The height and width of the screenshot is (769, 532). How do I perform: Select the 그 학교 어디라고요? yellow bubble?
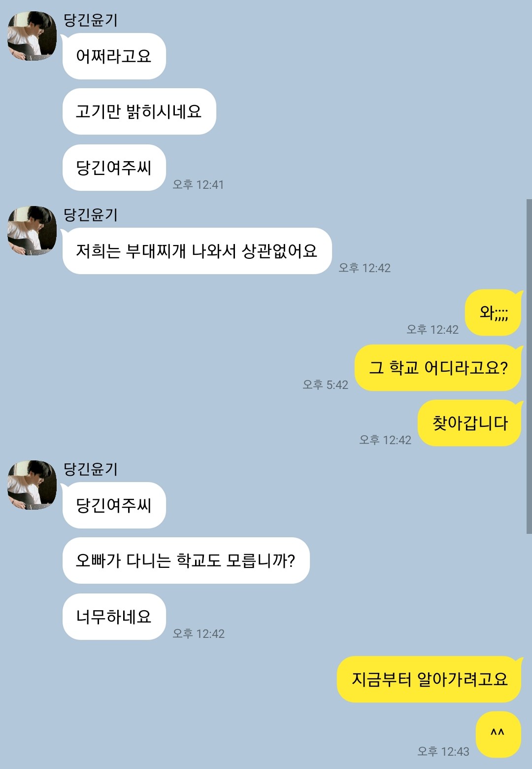pyautogui.click(x=438, y=368)
